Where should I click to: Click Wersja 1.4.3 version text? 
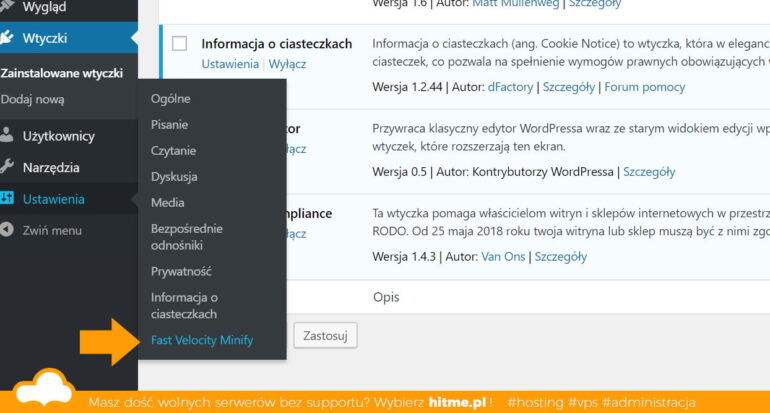[x=404, y=256]
